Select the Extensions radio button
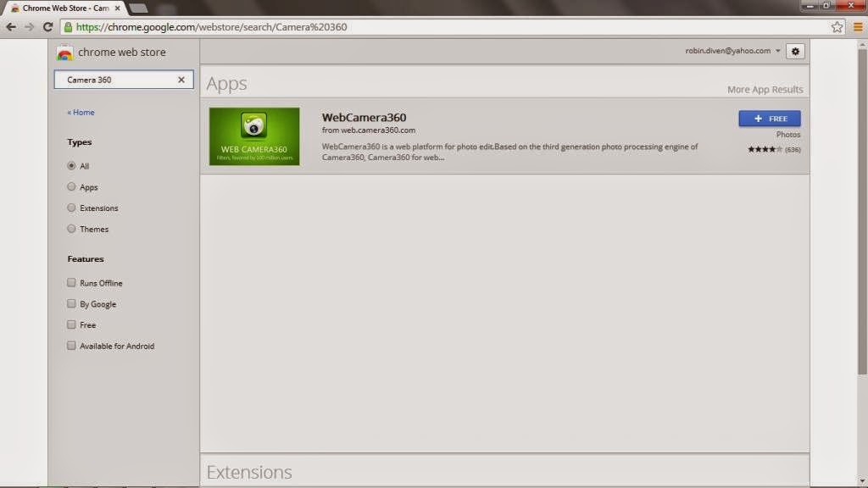This screenshot has width=868, height=488. click(71, 208)
